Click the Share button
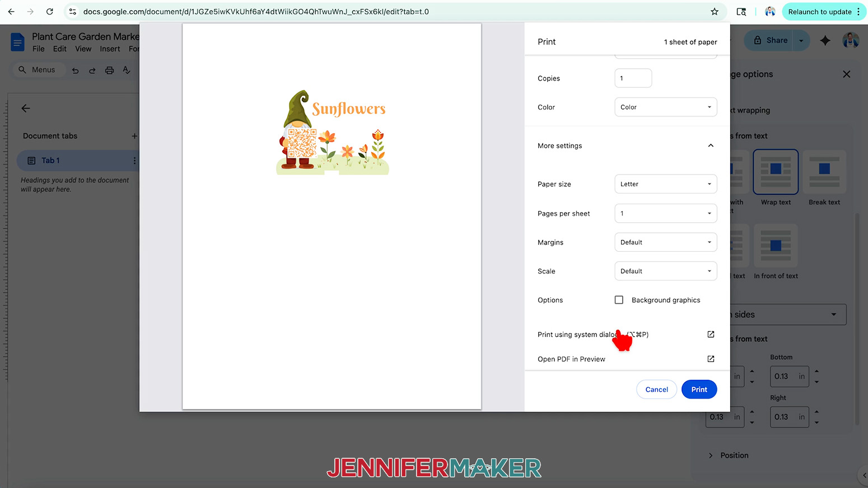Screen dimensions: 868x488 (x=769, y=40)
